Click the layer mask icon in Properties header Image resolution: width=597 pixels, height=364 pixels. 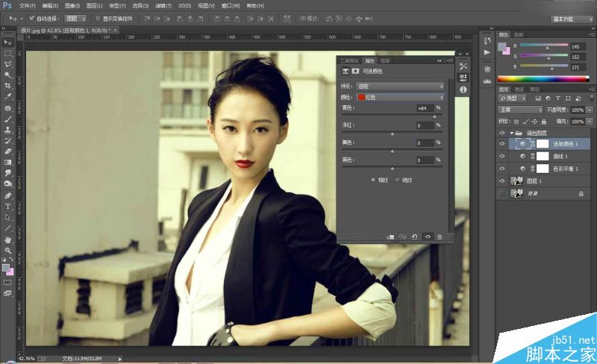coord(355,71)
